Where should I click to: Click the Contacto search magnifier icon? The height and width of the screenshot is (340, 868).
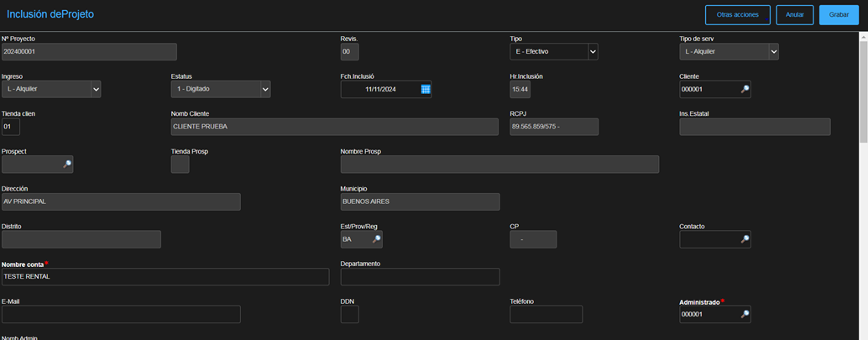tap(744, 239)
